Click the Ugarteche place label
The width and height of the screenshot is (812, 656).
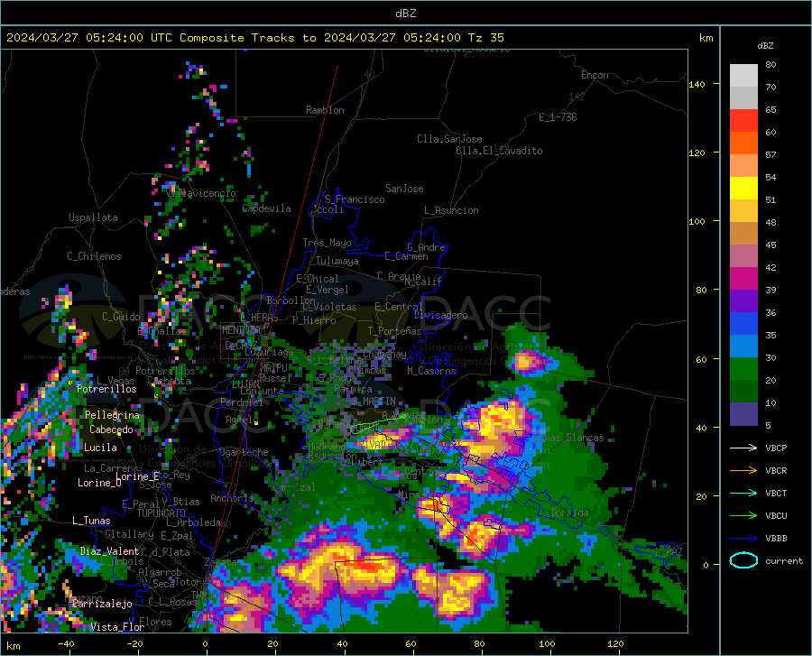(x=244, y=452)
